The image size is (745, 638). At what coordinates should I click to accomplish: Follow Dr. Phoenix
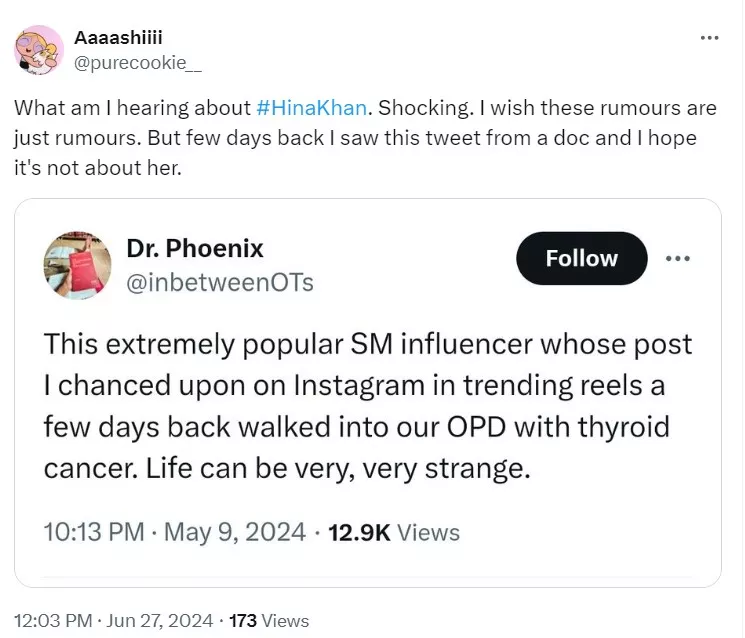[581, 258]
